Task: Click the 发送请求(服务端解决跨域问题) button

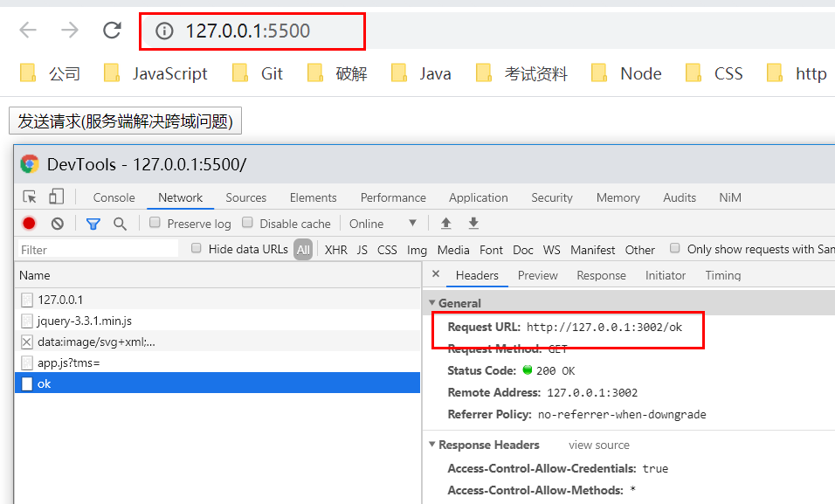Action: click(125, 121)
